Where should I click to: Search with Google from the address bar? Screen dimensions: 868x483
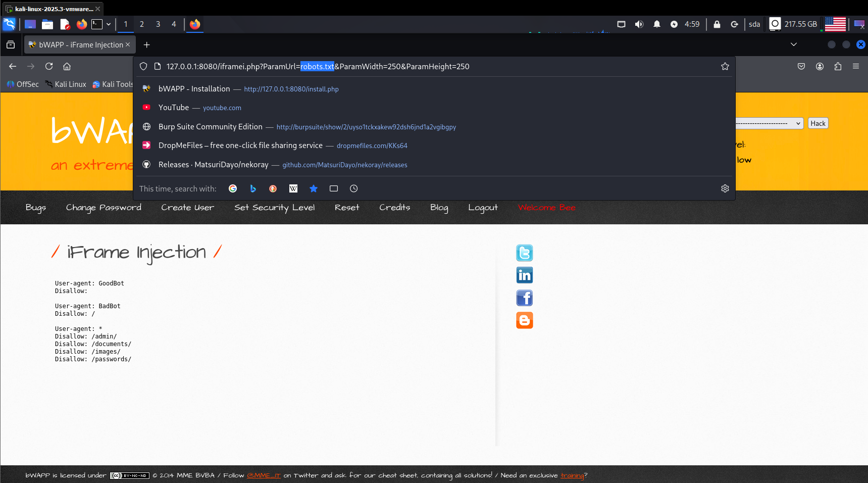(x=233, y=188)
